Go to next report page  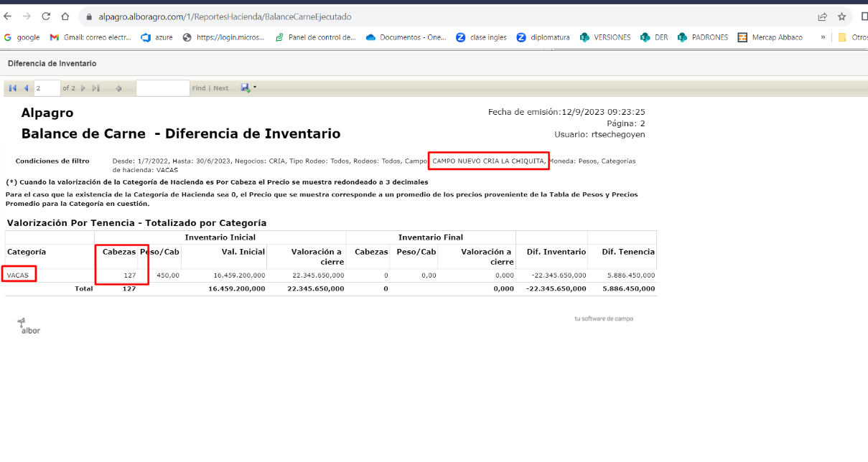click(x=83, y=88)
